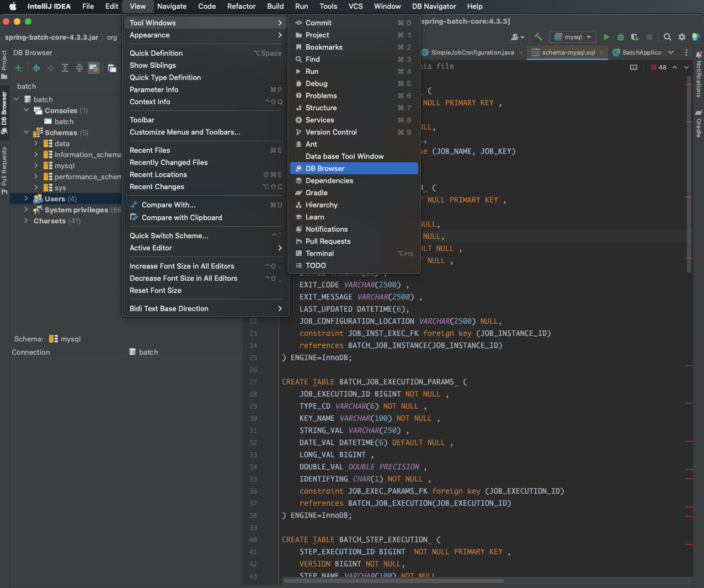Select the performance_schema tree item
This screenshot has width=704, height=588.
click(82, 177)
